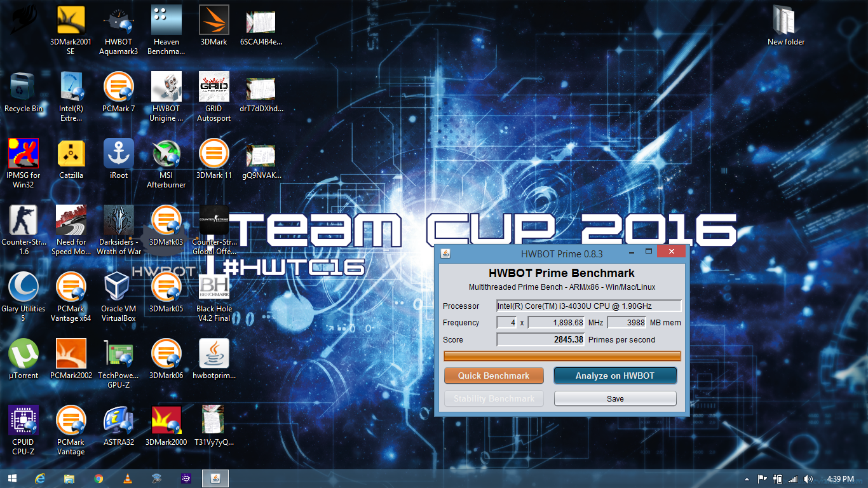Select Counter-Strike Global Offensive icon
Viewport: 868px width, 488px height.
[214, 230]
